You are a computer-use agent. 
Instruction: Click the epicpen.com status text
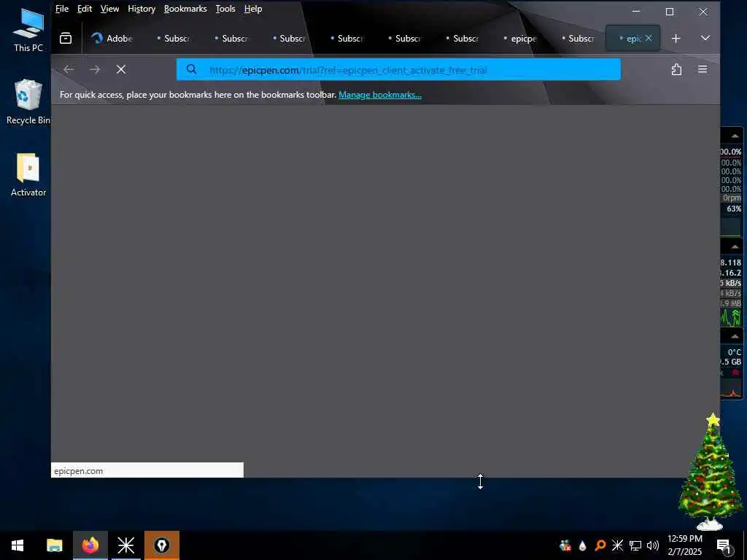tap(79, 471)
